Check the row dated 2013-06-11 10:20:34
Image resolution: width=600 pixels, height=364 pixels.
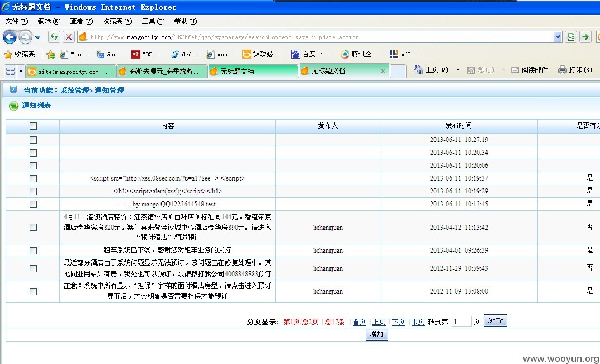pos(34,153)
